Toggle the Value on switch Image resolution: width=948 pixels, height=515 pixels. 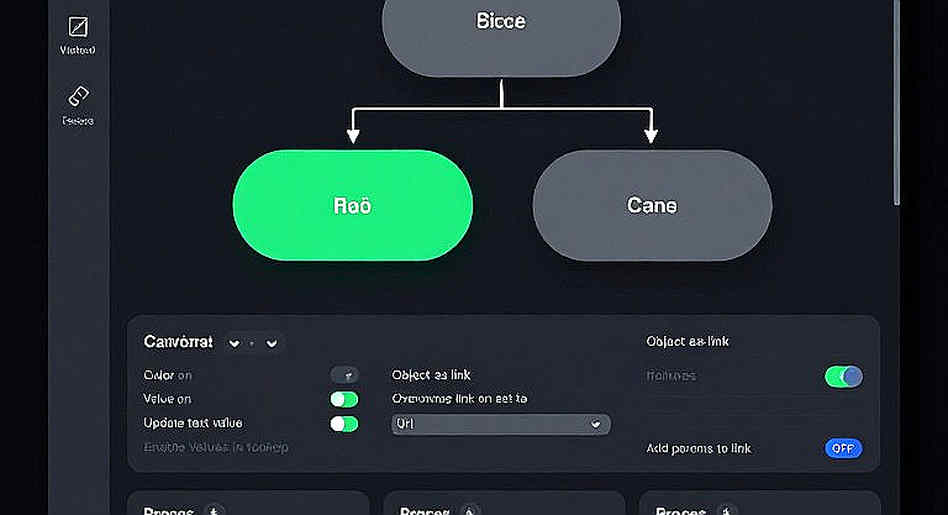[344, 399]
